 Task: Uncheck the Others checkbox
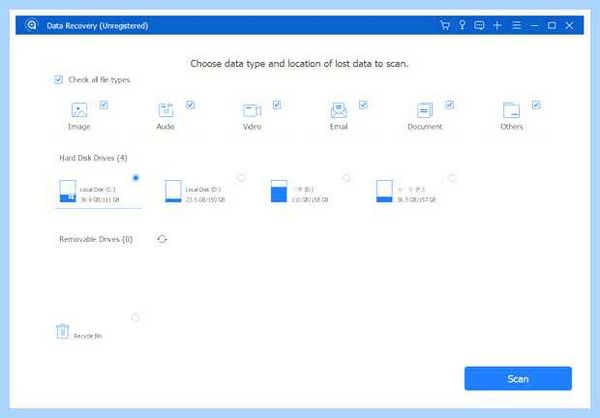coord(536,104)
